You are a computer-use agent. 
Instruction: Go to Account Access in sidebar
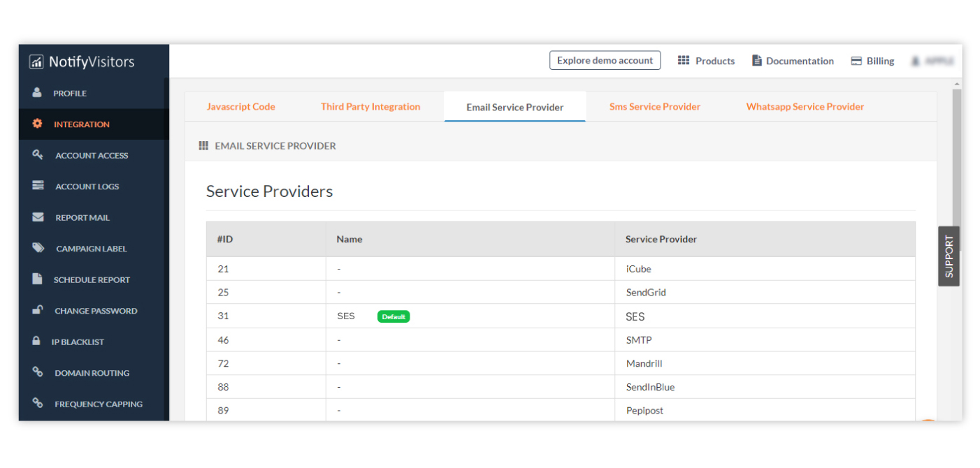pos(94,155)
